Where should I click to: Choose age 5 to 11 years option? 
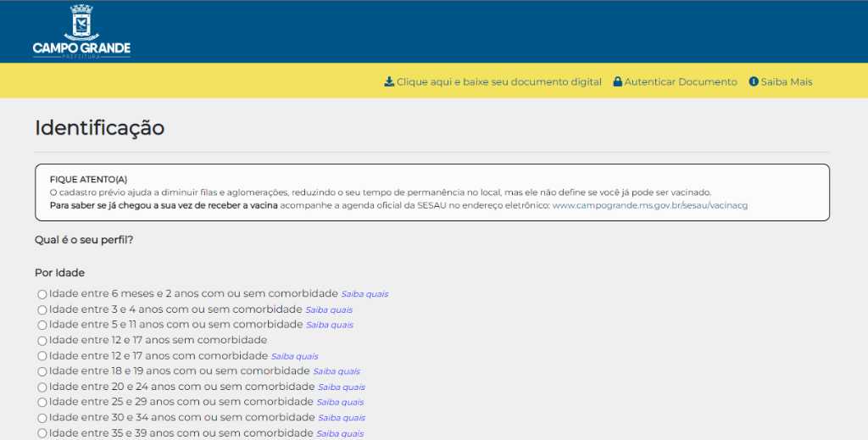(x=42, y=325)
